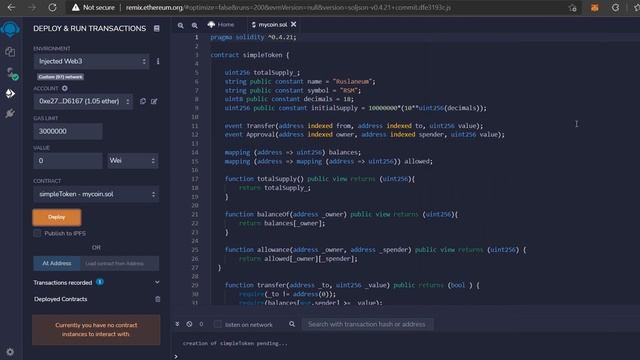This screenshot has height=360, width=640.
Task: Click the Custom network badge
Action: [x=60, y=77]
